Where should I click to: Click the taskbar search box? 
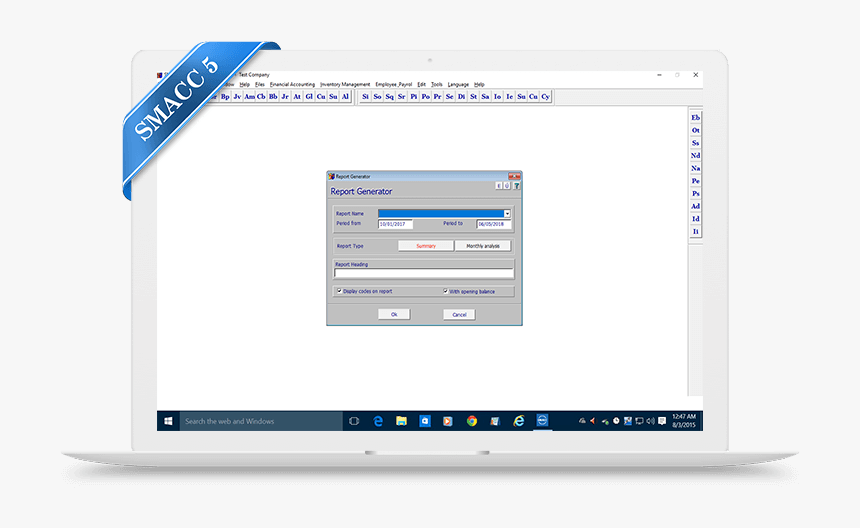coord(261,421)
